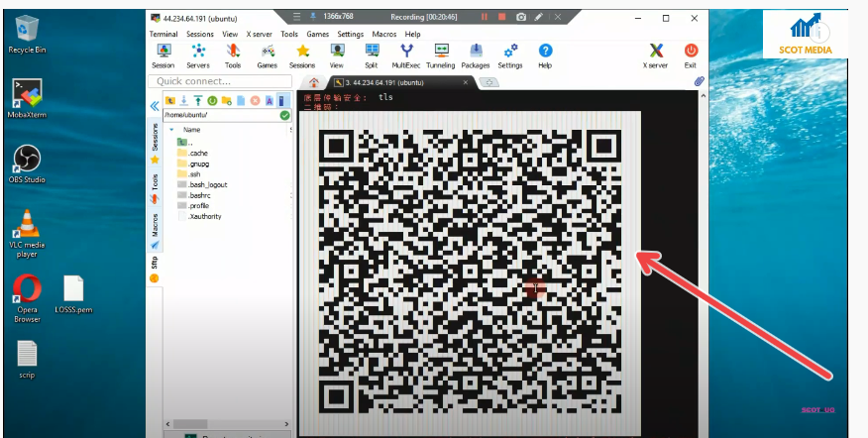Viewport: 868px width, 438px height.
Task: Select the LOSSS.pem desktop file
Action: click(73, 294)
